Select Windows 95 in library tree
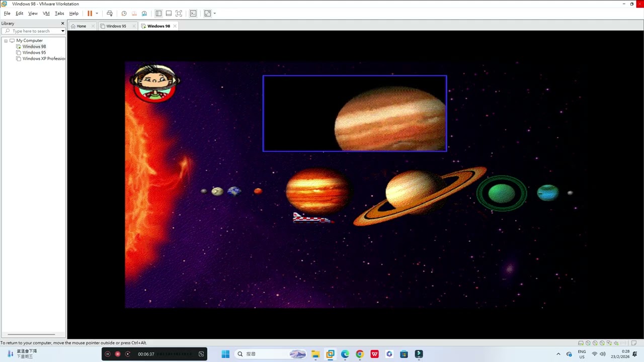 pos(34,53)
